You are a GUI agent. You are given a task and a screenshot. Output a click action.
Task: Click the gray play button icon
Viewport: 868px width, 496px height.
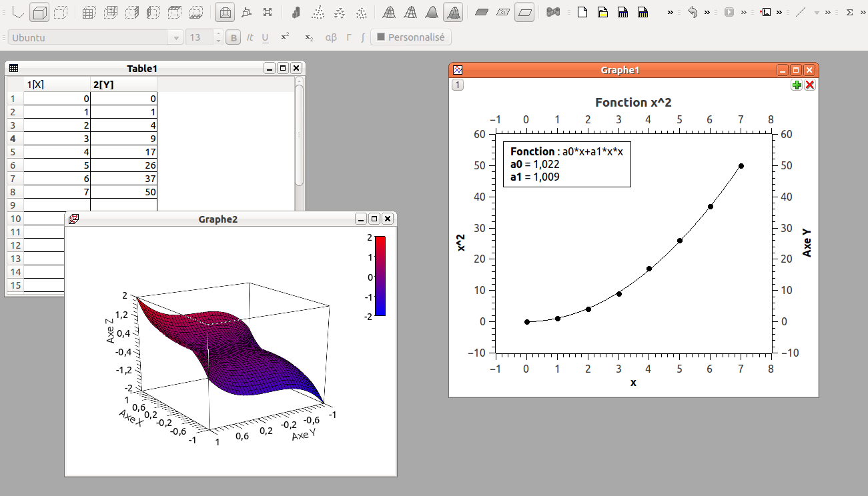coord(729,12)
